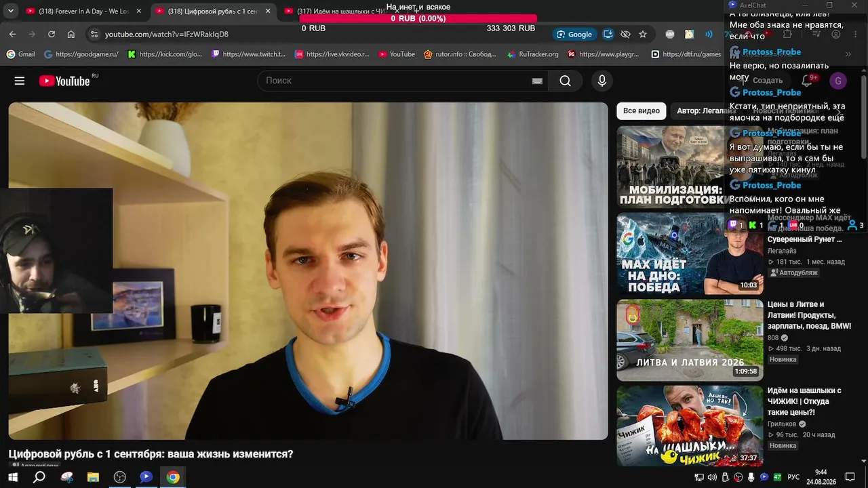Close the Forever In A Day tab
The image size is (868, 488).
(139, 11)
